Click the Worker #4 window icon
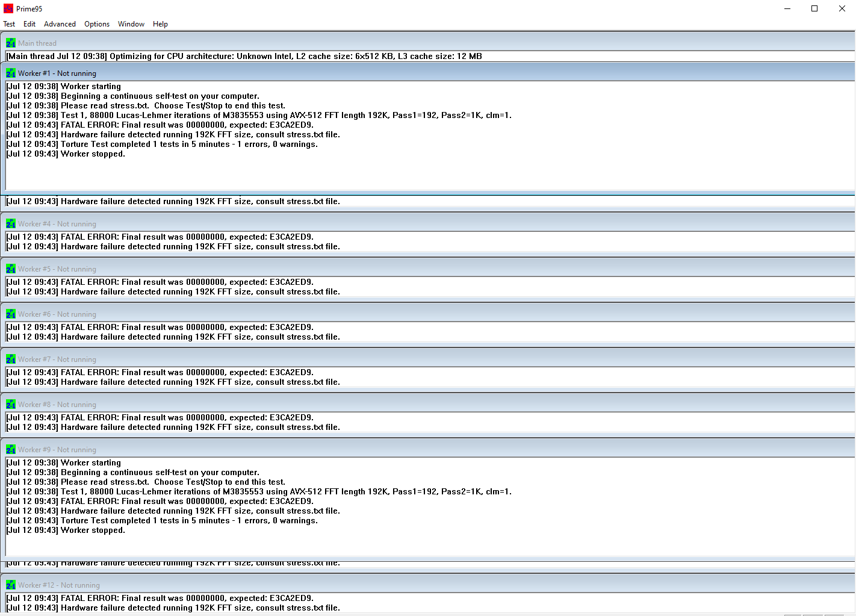 coord(11,223)
